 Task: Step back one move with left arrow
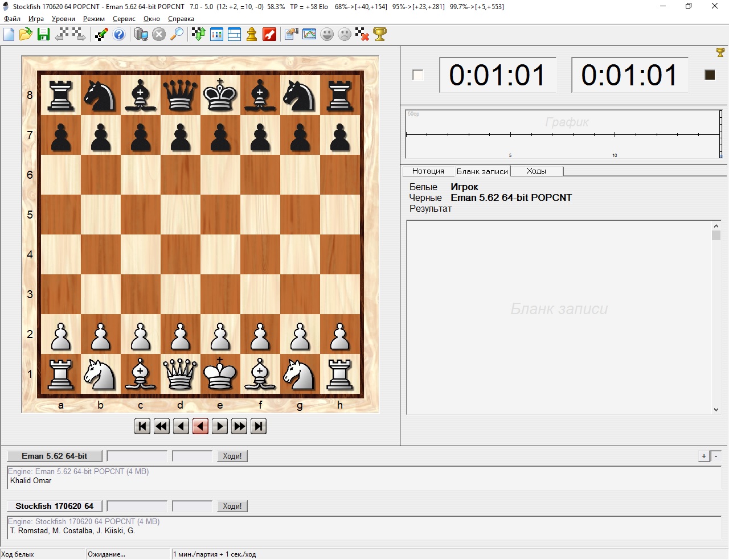(181, 426)
